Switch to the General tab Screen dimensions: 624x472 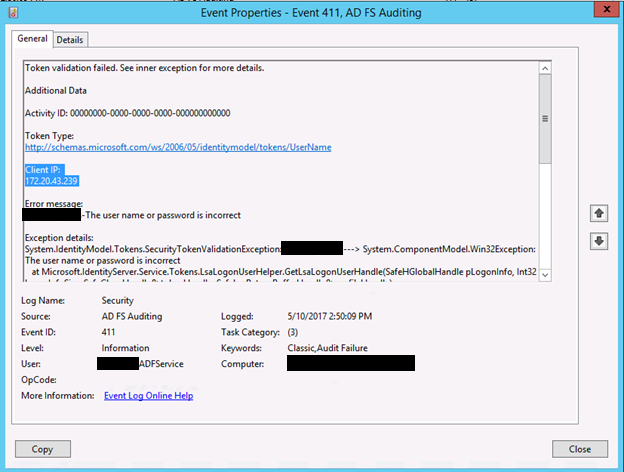click(x=32, y=39)
